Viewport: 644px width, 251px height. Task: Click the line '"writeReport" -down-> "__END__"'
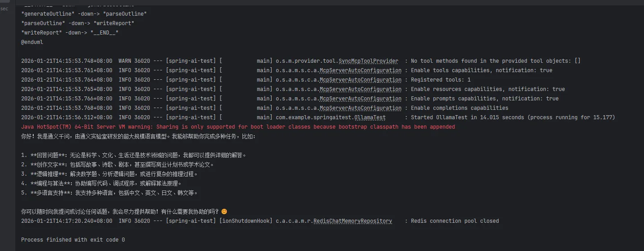coord(70,33)
